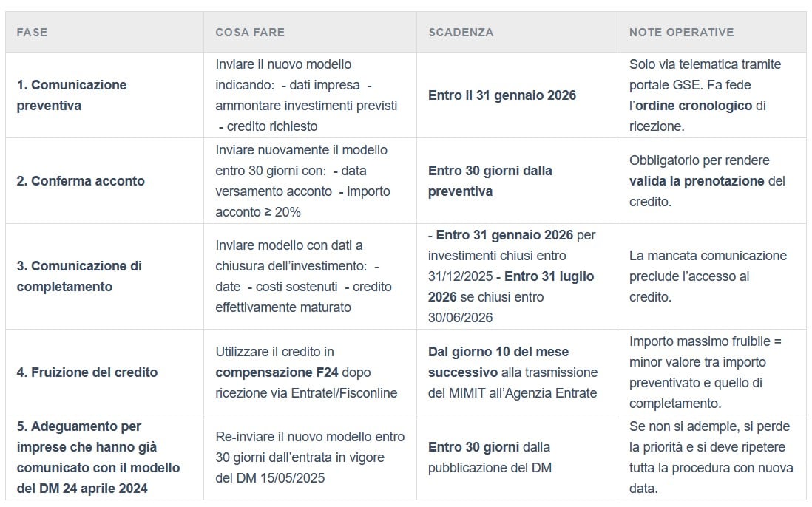Click the COSA FARE column header

point(310,32)
